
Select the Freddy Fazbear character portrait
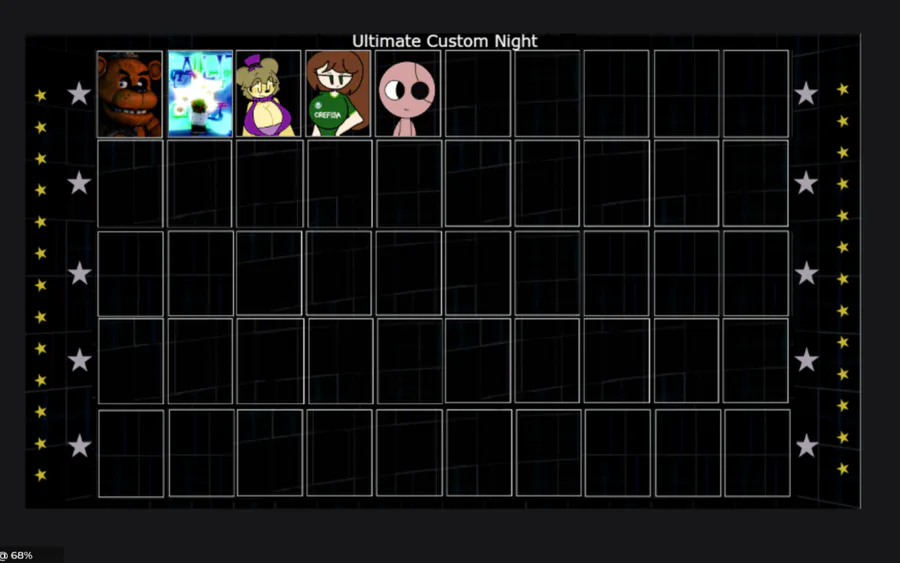tap(130, 94)
